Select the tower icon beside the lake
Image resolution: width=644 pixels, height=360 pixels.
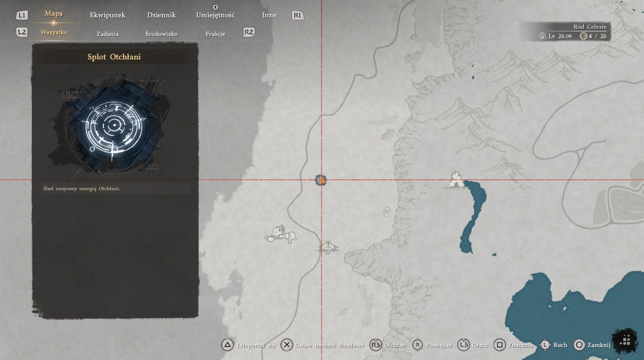pos(456,180)
